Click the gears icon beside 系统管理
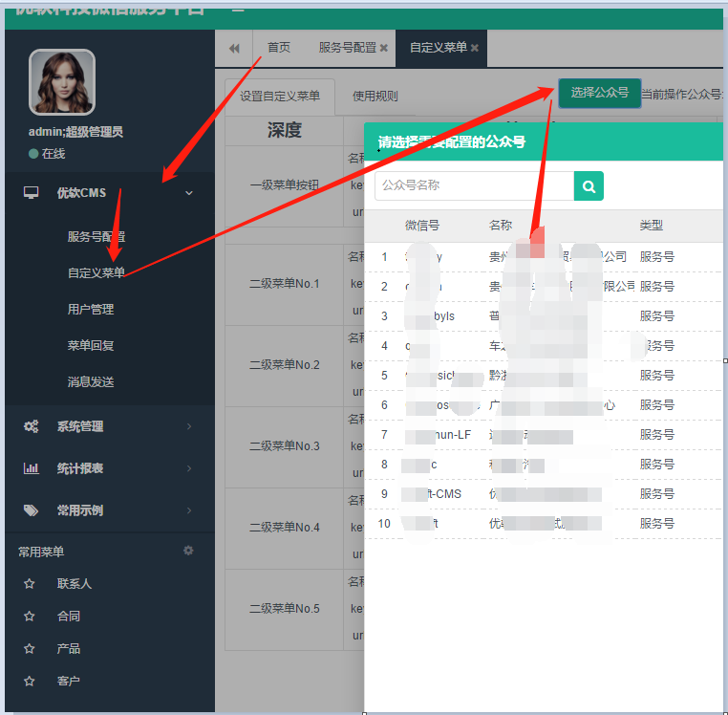Viewport: 728px width, 715px height. point(32,426)
